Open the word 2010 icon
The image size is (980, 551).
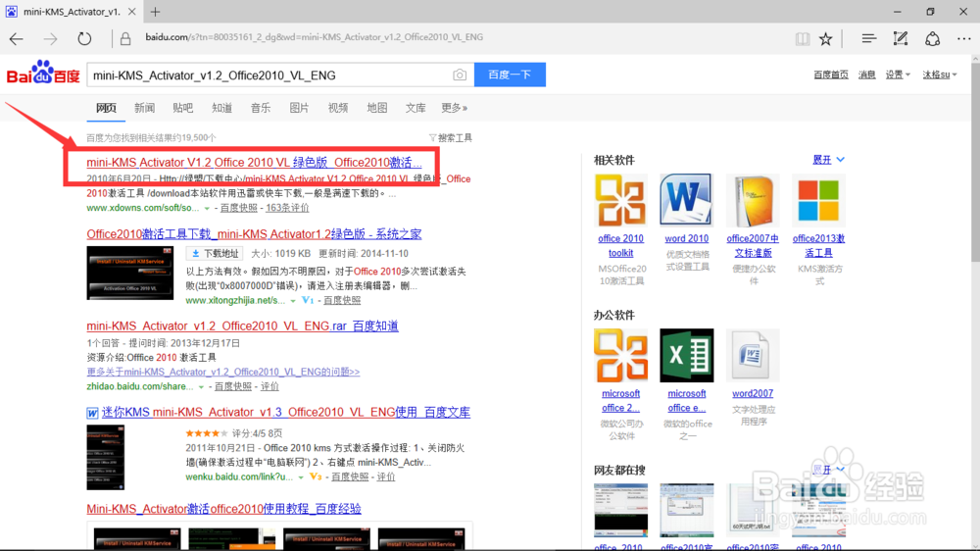pyautogui.click(x=686, y=200)
